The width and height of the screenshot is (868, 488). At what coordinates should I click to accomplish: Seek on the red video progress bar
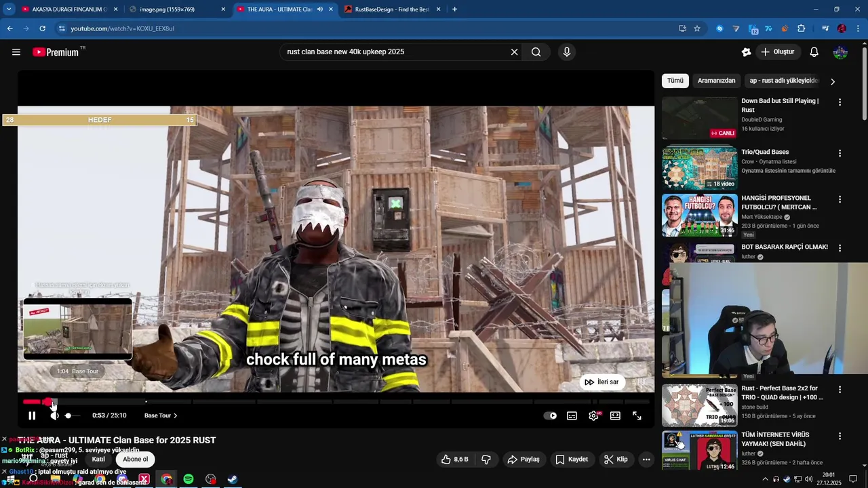(336, 402)
